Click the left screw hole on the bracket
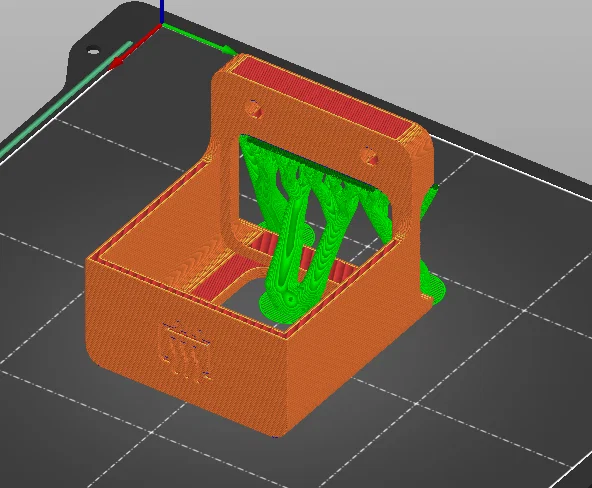This screenshot has height=488, width=592. coord(254,109)
